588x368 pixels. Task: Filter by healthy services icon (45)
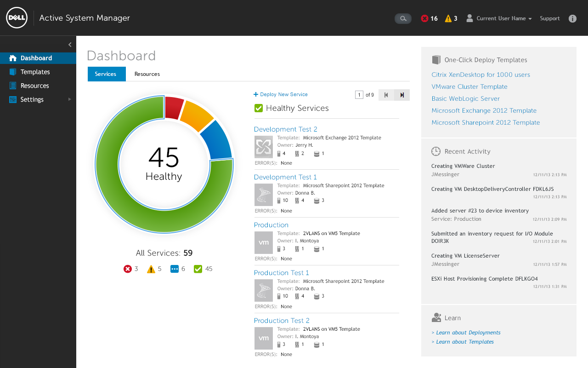[x=198, y=269]
